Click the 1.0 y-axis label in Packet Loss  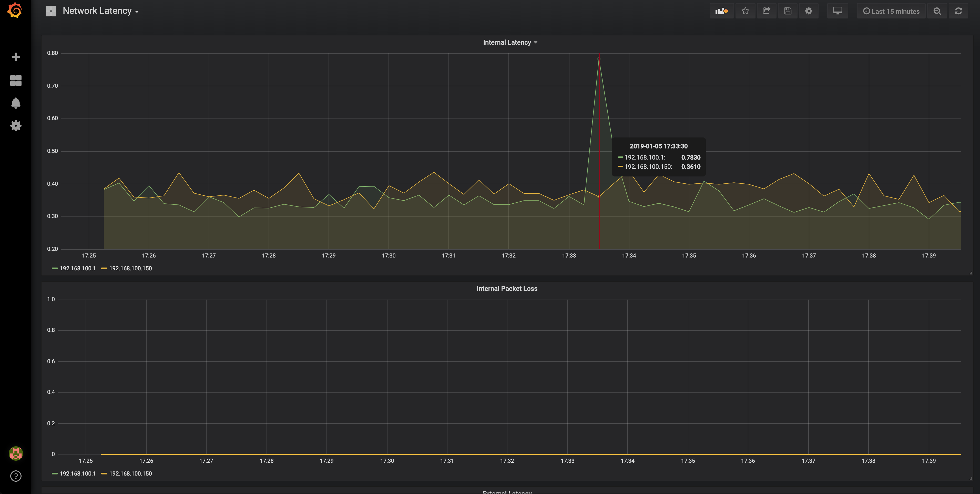(x=51, y=299)
